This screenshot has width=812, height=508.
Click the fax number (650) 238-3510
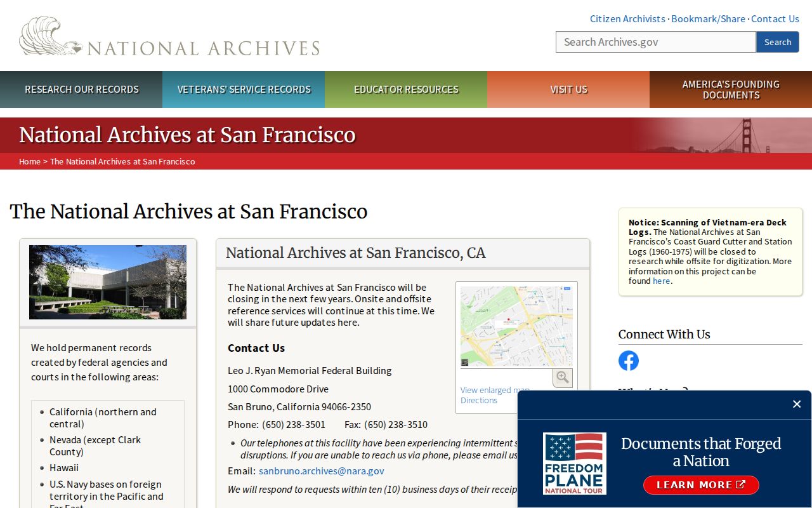pyautogui.click(x=396, y=425)
